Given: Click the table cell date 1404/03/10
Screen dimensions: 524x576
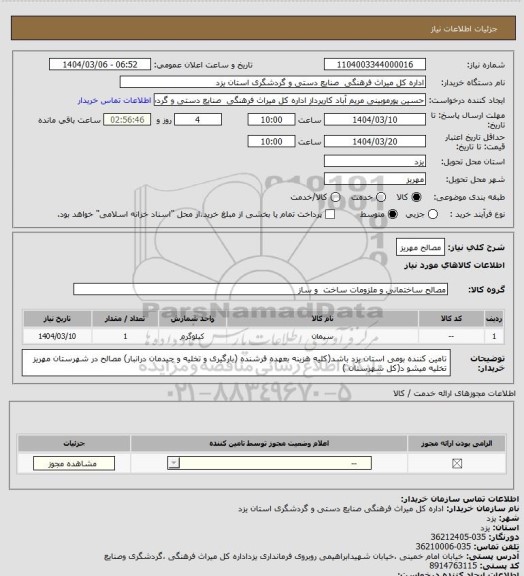Looking at the screenshot, I should pos(57,336).
